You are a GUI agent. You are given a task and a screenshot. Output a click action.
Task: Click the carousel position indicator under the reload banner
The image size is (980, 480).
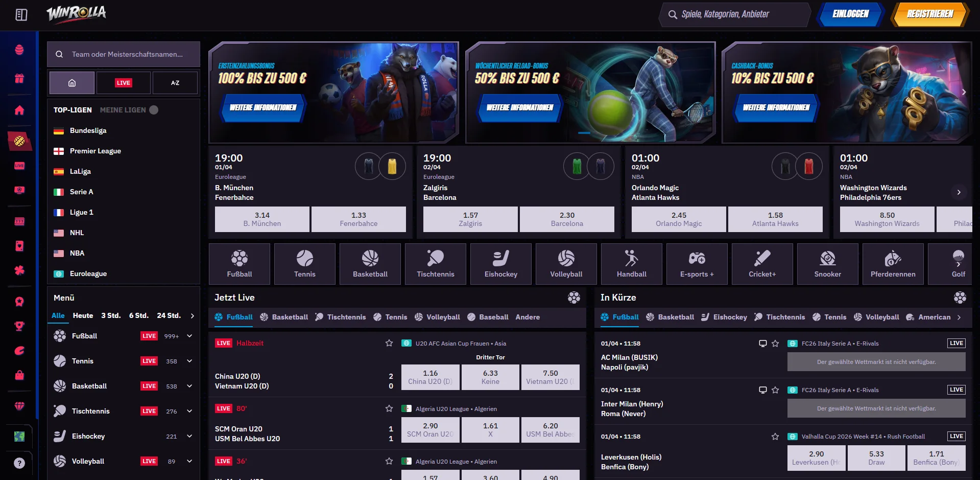pos(584,132)
